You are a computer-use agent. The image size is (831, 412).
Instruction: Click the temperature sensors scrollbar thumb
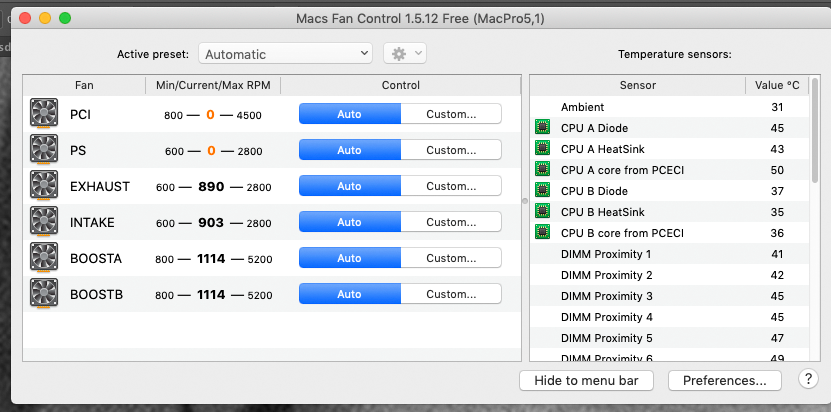coord(815,131)
